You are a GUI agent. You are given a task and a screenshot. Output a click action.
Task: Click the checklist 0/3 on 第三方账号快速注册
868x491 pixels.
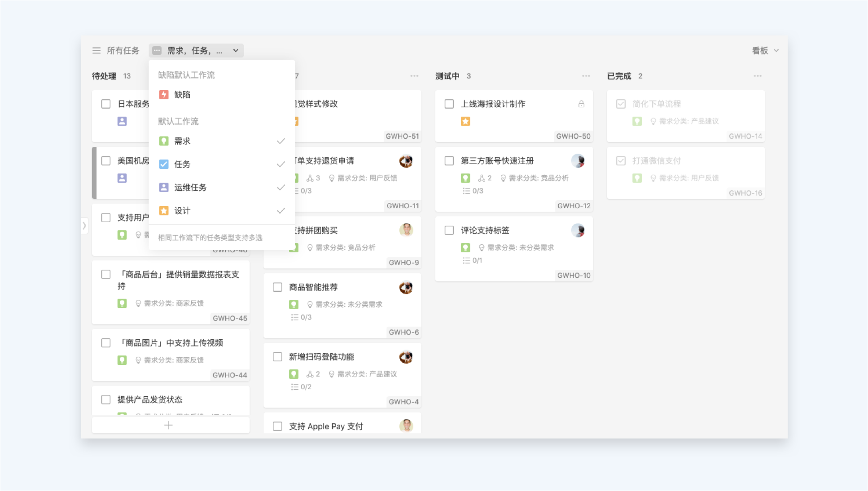[x=473, y=191]
